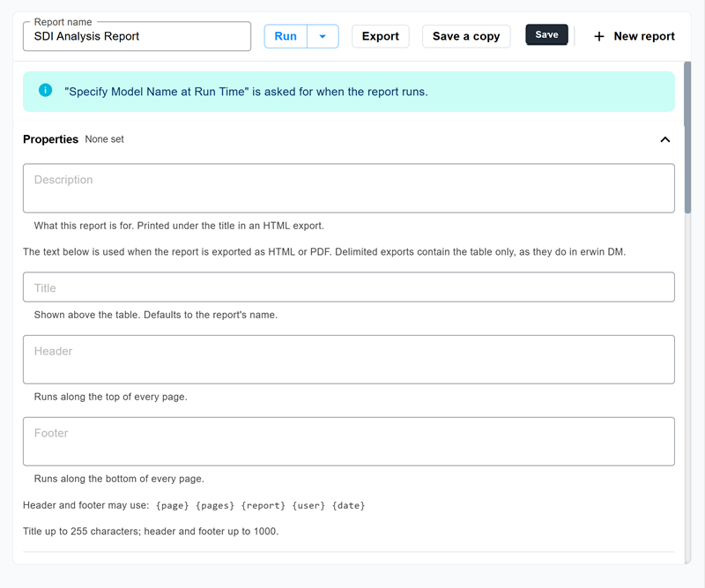
Task: Click the {page} placeholder token
Action: (172, 506)
